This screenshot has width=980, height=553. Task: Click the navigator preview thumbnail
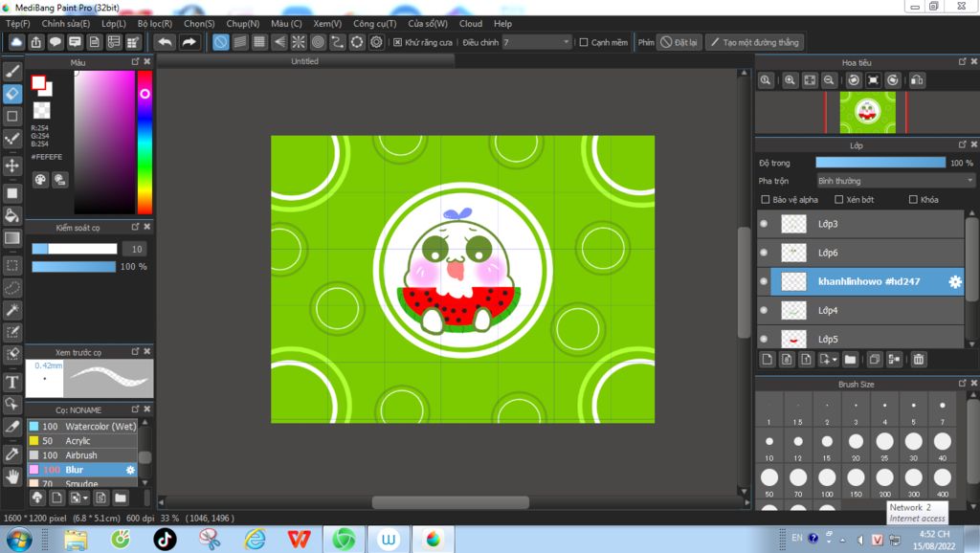pyautogui.click(x=867, y=113)
